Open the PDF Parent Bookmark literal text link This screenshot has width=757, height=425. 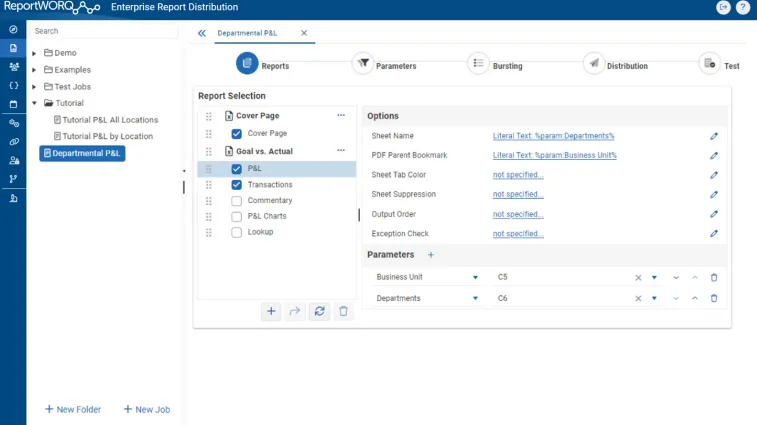554,155
